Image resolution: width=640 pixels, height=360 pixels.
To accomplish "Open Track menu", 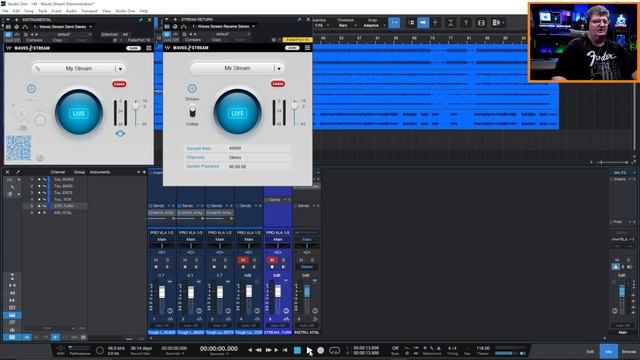I will [x=42, y=11].
